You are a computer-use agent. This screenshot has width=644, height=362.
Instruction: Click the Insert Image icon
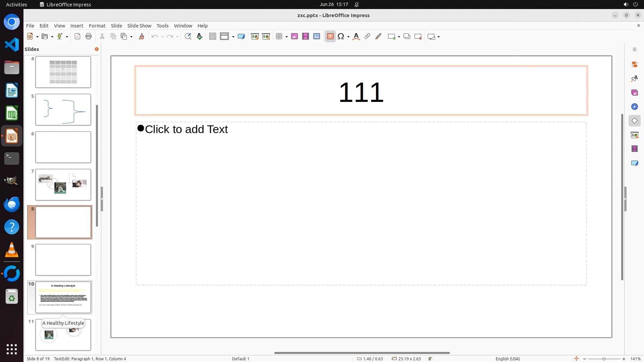pos(294,37)
